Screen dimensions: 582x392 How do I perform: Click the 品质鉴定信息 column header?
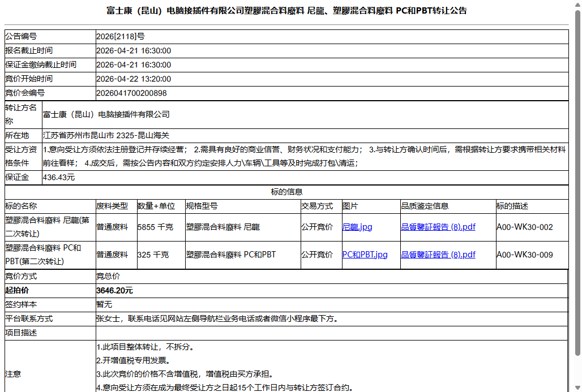[x=425, y=206]
